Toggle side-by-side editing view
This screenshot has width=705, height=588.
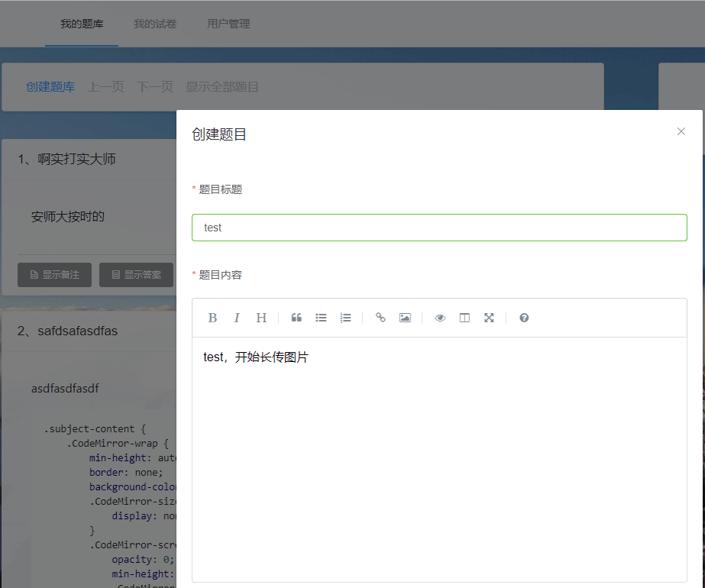[x=464, y=317]
